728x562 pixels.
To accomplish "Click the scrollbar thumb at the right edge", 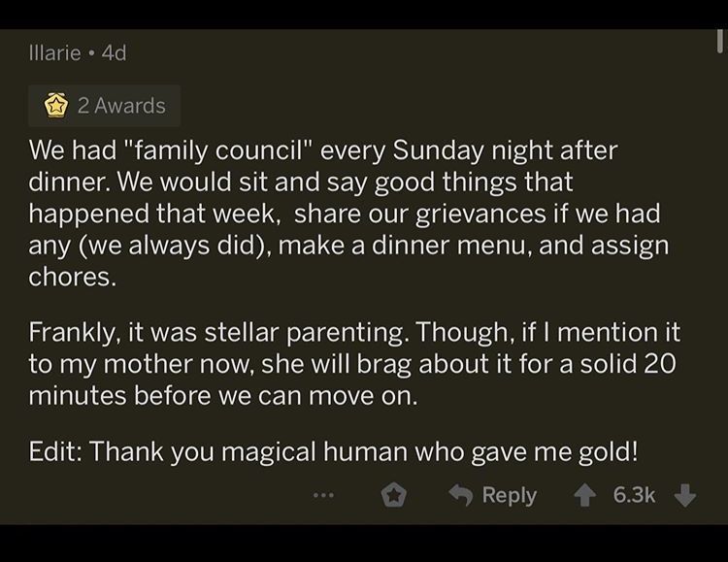I will pos(720,39).
